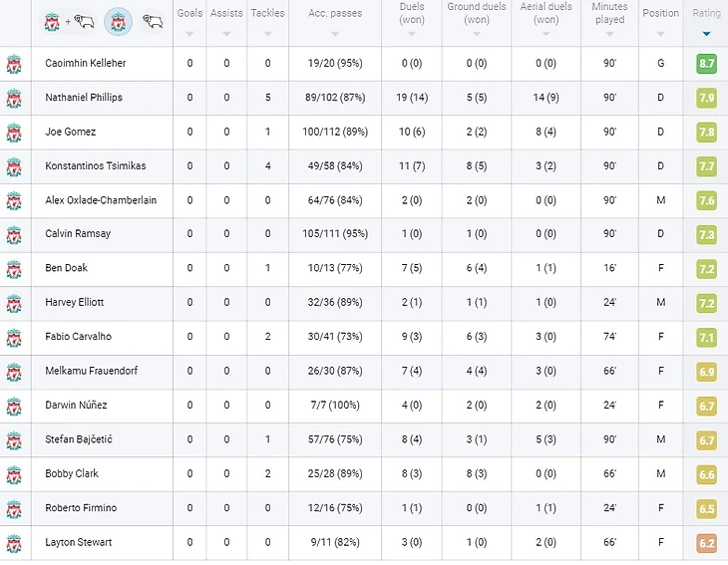Open Nathaniel Phillips player profile
Image resolution: width=728 pixels, height=565 pixels.
pyautogui.click(x=85, y=98)
